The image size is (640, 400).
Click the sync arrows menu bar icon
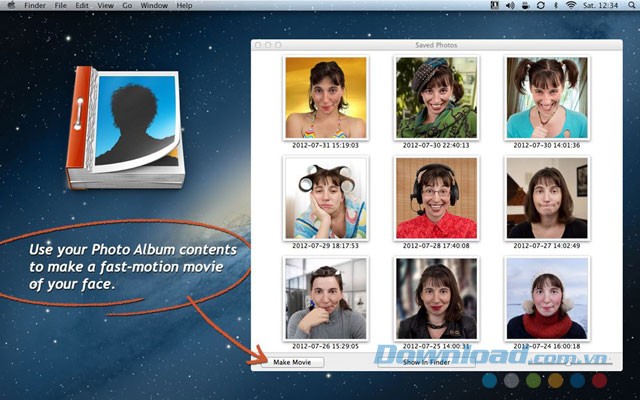(541, 5)
